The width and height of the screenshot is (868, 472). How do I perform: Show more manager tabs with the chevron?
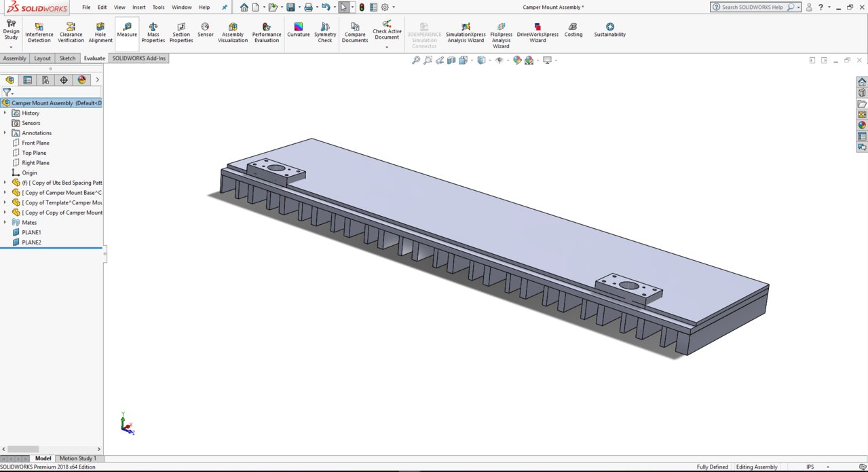coord(98,80)
